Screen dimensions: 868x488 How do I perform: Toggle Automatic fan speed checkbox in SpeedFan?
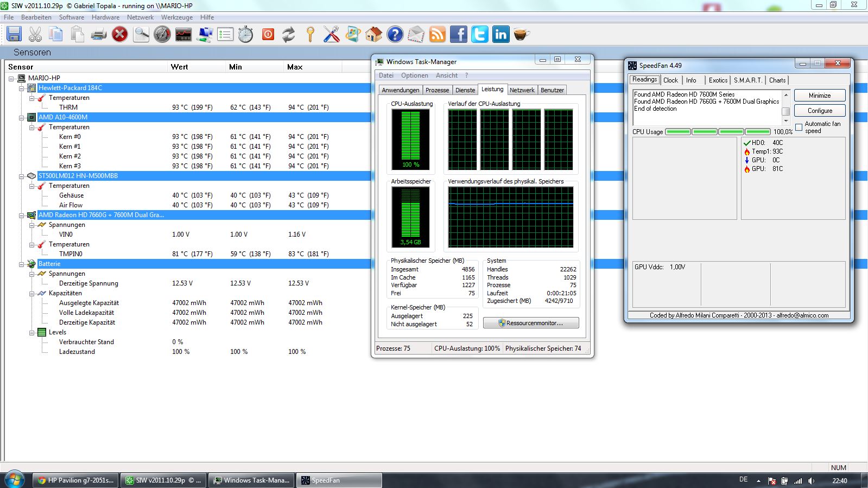tap(799, 127)
